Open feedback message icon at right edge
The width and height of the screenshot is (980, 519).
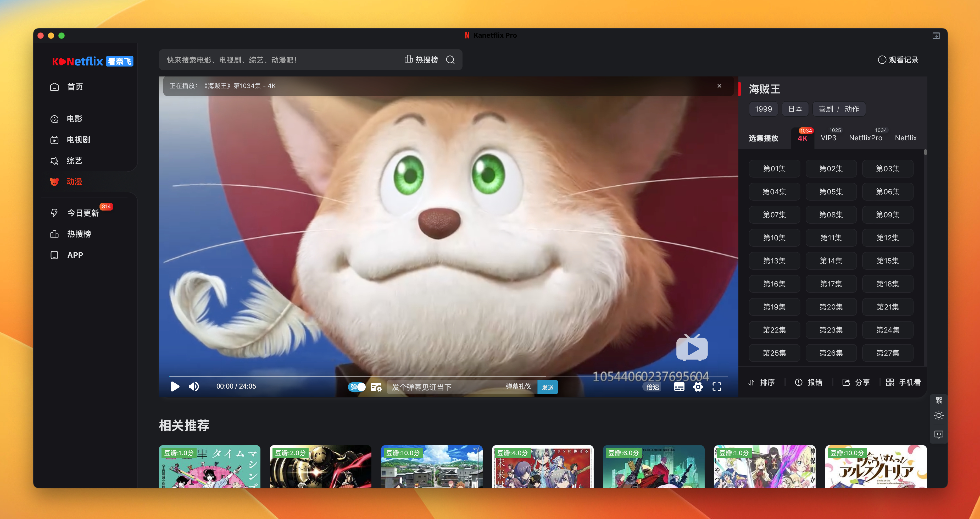(939, 434)
